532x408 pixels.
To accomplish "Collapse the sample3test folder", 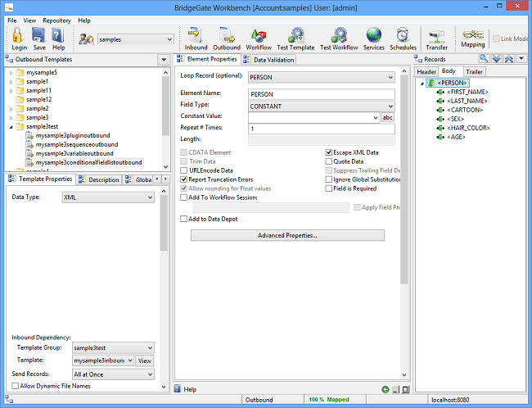I will [x=11, y=127].
